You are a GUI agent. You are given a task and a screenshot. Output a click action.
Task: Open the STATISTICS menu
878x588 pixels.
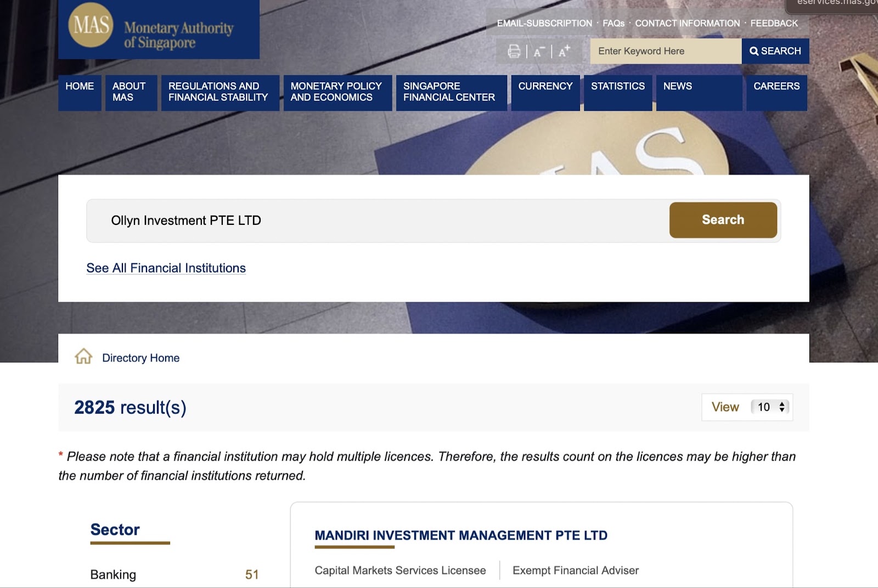pos(618,93)
